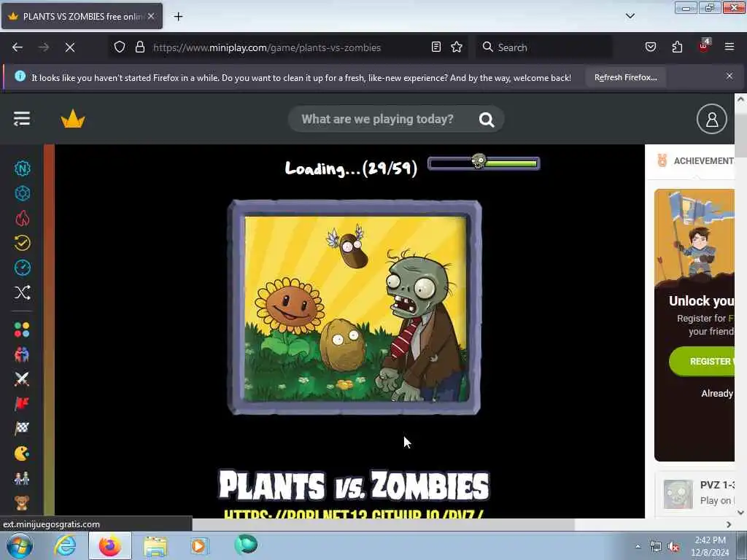Click the page scrollbar up arrow
747x560 pixels.
[740, 99]
